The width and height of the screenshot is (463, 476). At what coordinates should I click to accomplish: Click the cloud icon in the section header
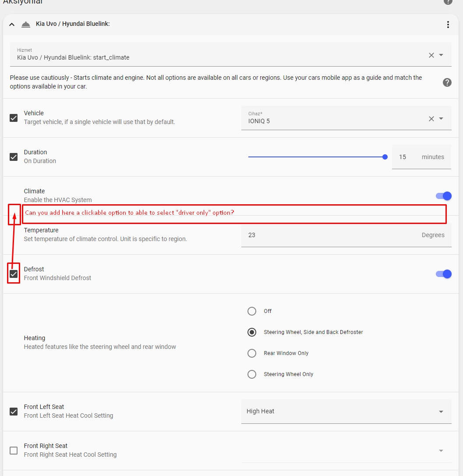pyautogui.click(x=26, y=24)
